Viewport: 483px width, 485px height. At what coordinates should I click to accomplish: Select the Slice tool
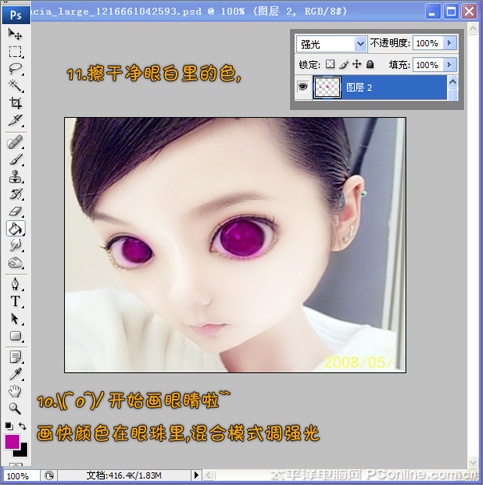point(15,120)
